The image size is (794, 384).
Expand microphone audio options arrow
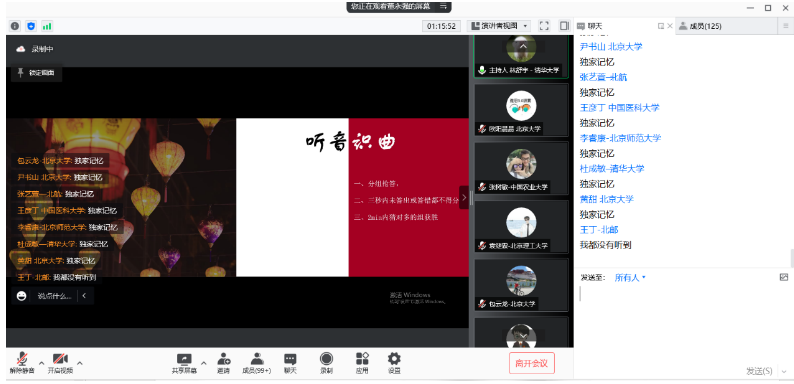[42, 363]
